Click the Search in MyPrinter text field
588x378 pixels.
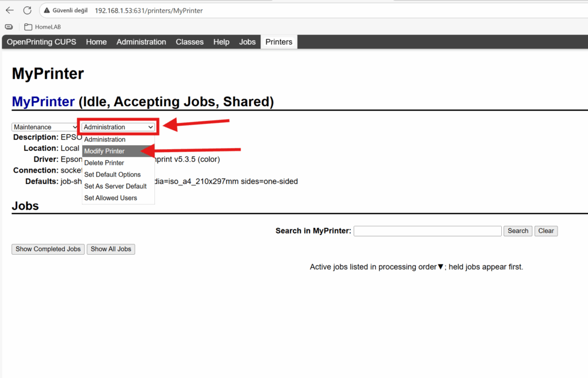(427, 231)
